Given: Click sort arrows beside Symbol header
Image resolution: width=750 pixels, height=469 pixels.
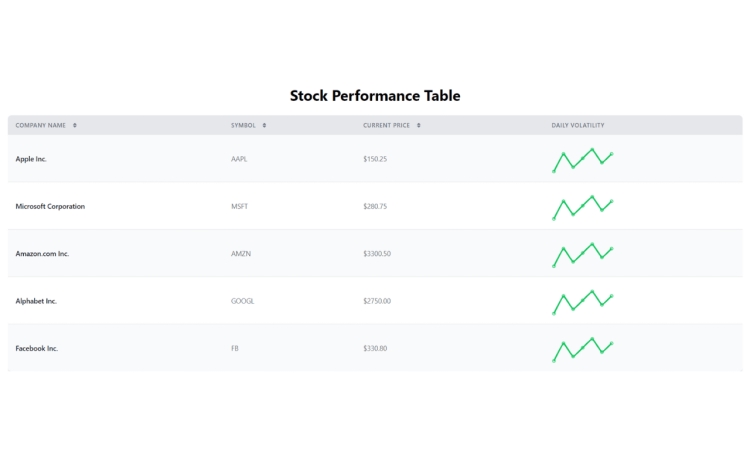Looking at the screenshot, I should click(x=264, y=125).
